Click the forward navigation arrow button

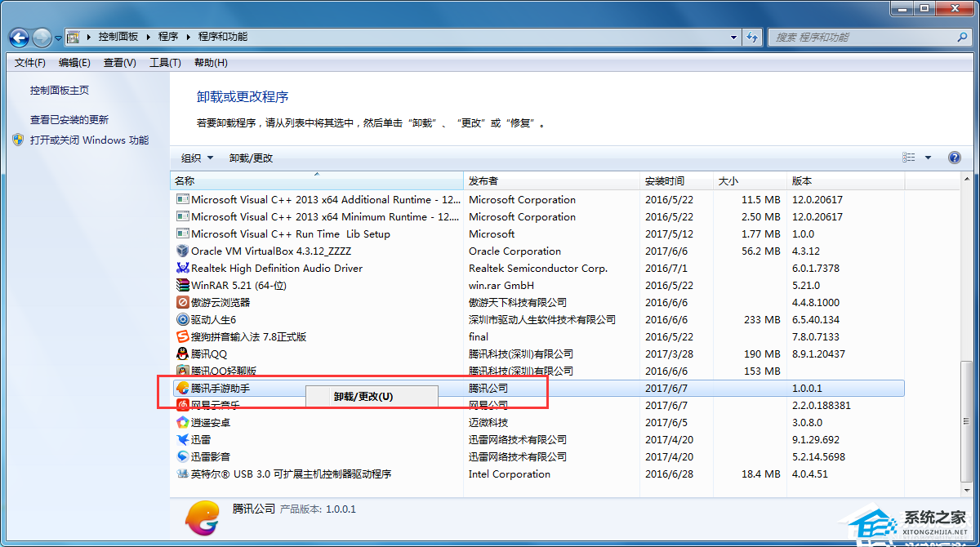(42, 38)
